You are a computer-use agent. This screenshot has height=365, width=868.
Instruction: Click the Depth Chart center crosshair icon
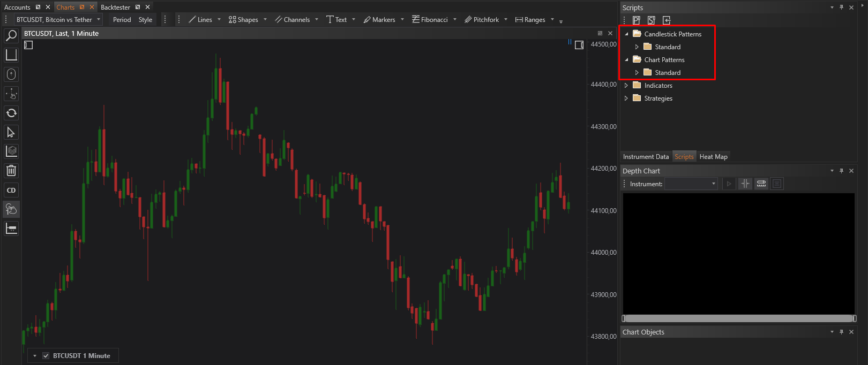coord(745,184)
